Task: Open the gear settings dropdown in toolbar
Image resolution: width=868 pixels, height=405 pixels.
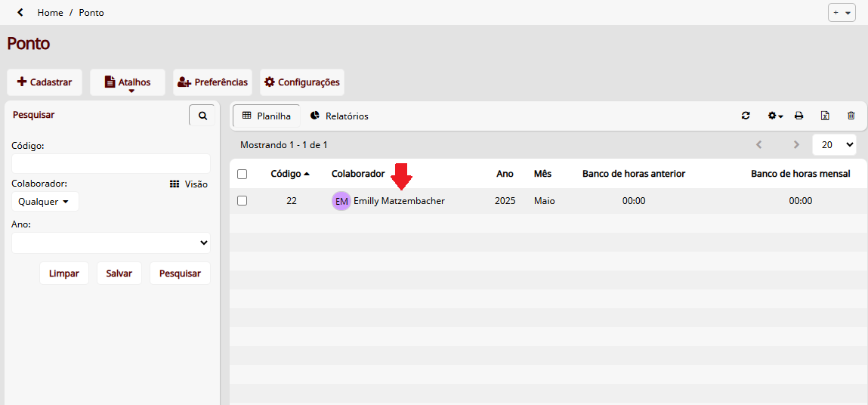Action: click(x=775, y=116)
